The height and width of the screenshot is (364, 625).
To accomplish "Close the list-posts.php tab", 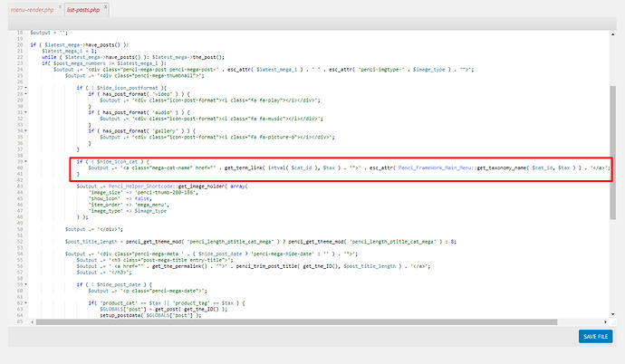I will (x=106, y=6).
